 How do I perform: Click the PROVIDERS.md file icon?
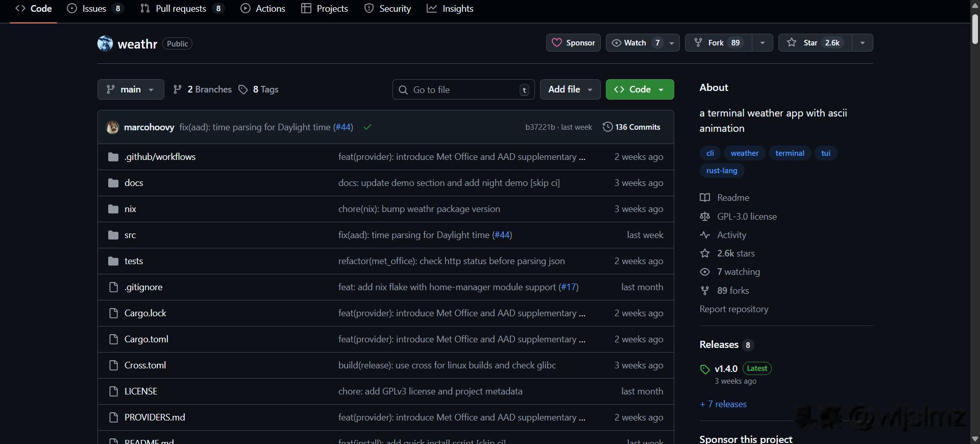pyautogui.click(x=114, y=417)
